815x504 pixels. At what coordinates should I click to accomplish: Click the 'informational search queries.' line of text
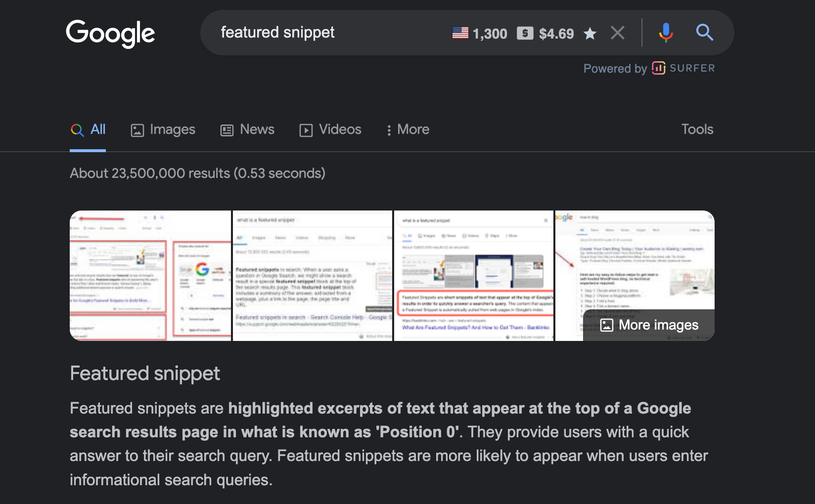171,480
